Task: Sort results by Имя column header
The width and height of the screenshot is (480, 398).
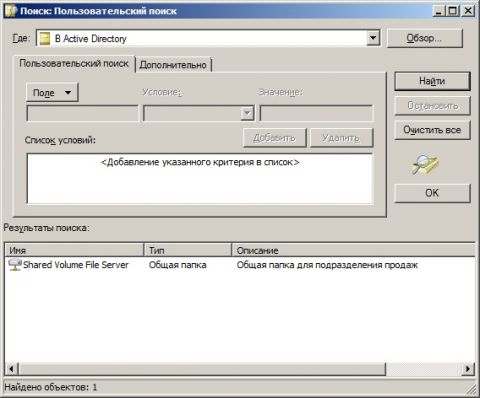Action: click(x=74, y=250)
